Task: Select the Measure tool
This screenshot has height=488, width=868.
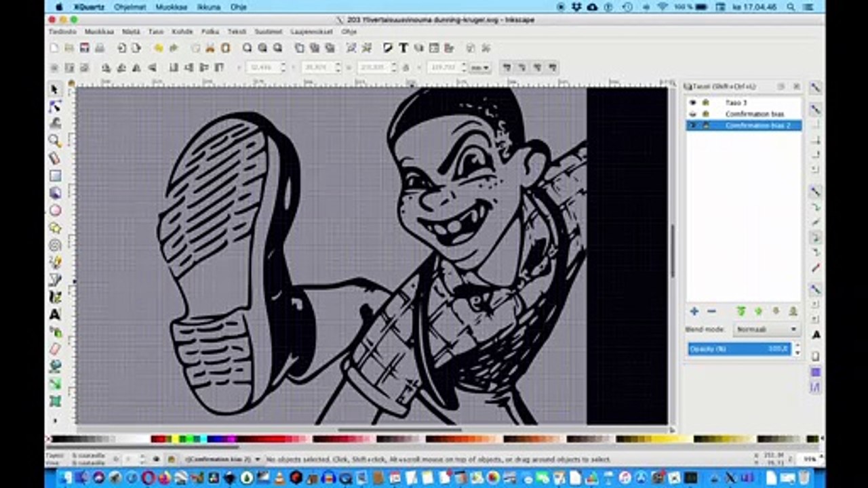Action: point(55,159)
